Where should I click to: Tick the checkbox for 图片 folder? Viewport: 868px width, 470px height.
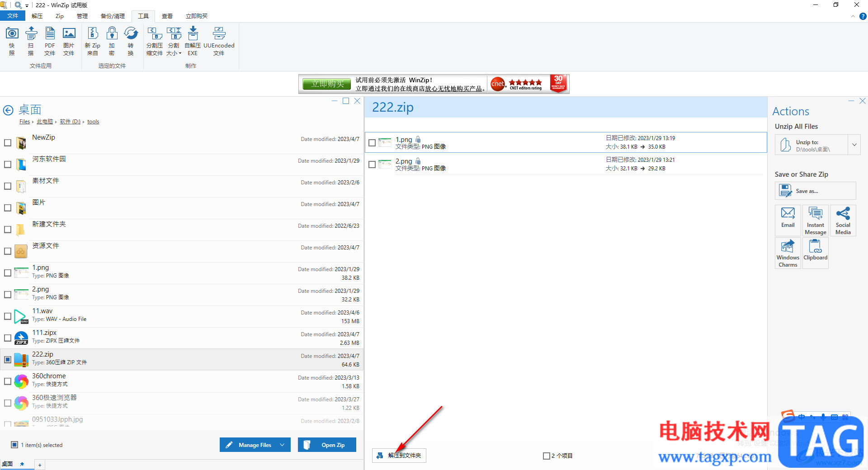pyautogui.click(x=8, y=208)
